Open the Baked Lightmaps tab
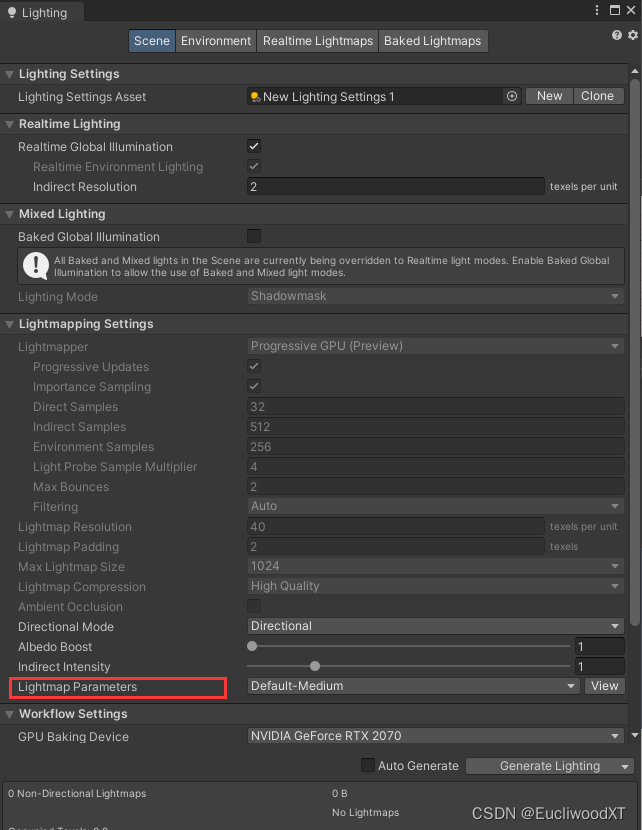The height and width of the screenshot is (830, 642). (x=432, y=41)
